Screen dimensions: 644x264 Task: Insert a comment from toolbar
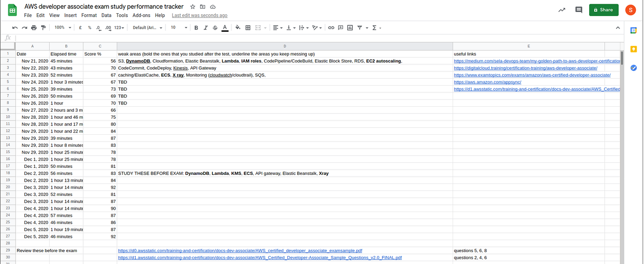point(340,28)
